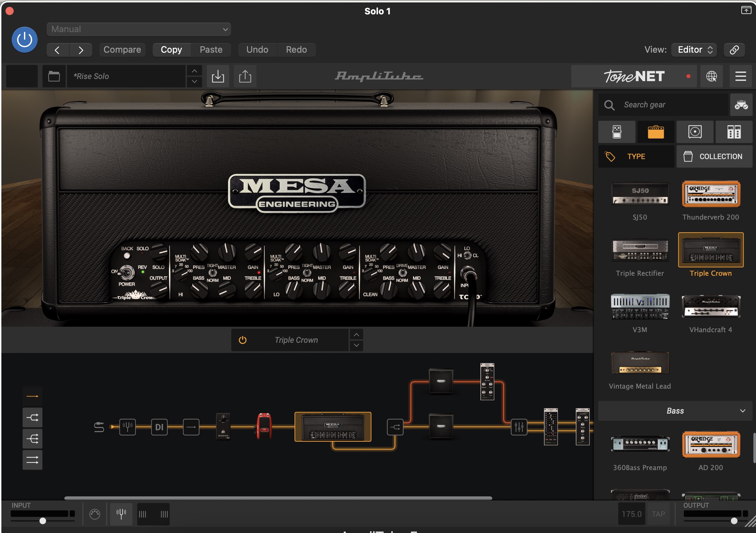Image resolution: width=756 pixels, height=533 pixels.
Task: Switch to the TYPE filter tab
Action: [636, 156]
